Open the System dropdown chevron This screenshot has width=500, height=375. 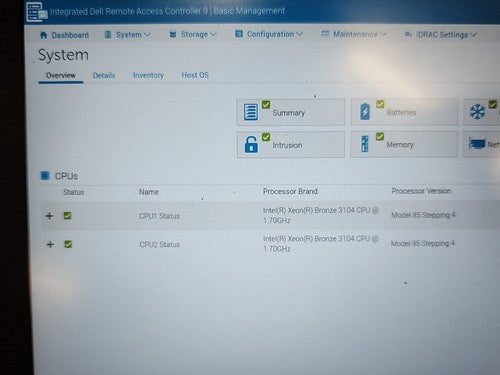tap(147, 35)
